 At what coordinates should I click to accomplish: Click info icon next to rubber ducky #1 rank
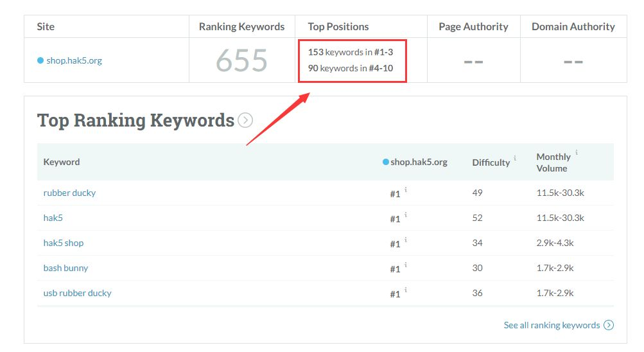point(406,189)
